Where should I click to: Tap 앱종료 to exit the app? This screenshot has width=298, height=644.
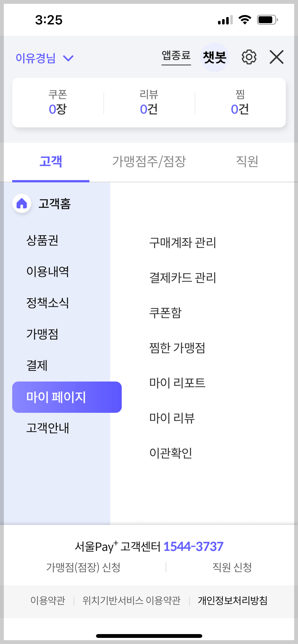click(x=176, y=56)
